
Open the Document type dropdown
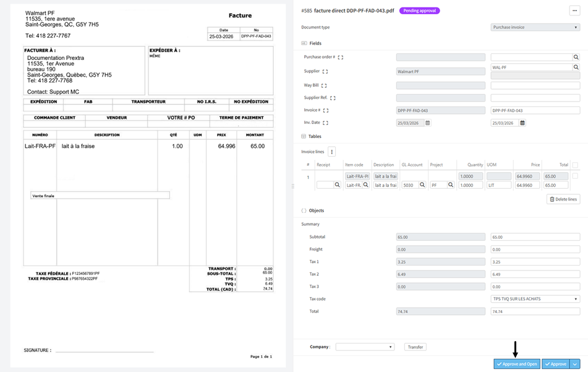[533, 27]
